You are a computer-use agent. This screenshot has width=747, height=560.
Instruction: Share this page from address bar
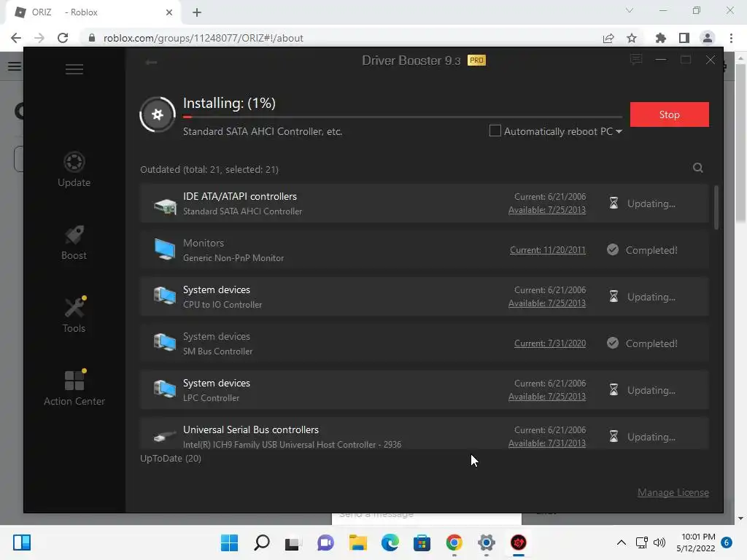(608, 39)
